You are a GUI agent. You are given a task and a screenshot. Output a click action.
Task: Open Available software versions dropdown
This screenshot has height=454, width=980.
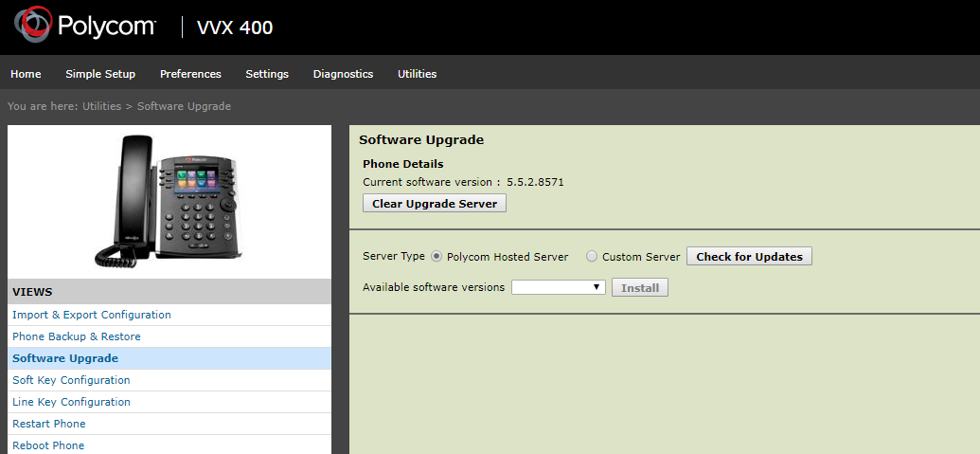click(x=558, y=287)
